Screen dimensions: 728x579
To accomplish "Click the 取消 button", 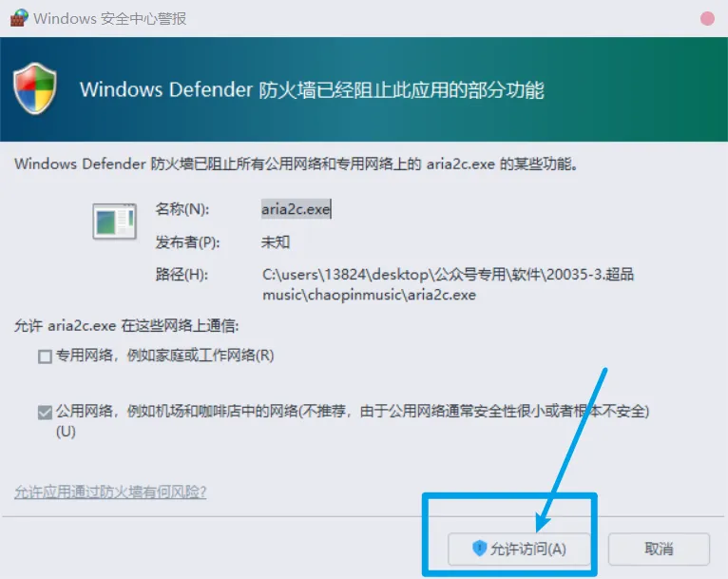I will tap(659, 549).
